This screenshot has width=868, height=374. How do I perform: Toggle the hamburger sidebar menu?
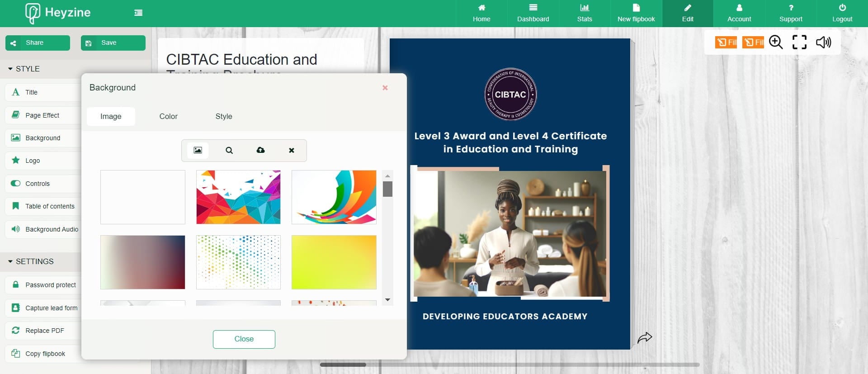point(138,13)
